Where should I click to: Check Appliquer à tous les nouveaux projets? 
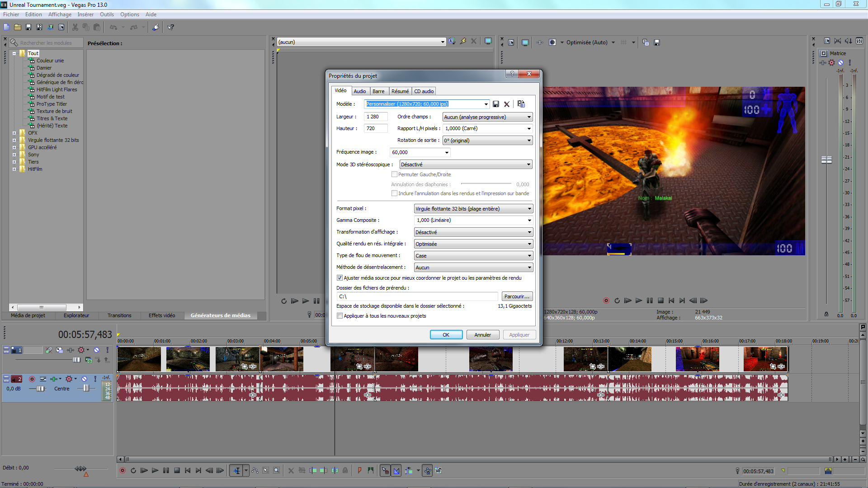pyautogui.click(x=340, y=316)
